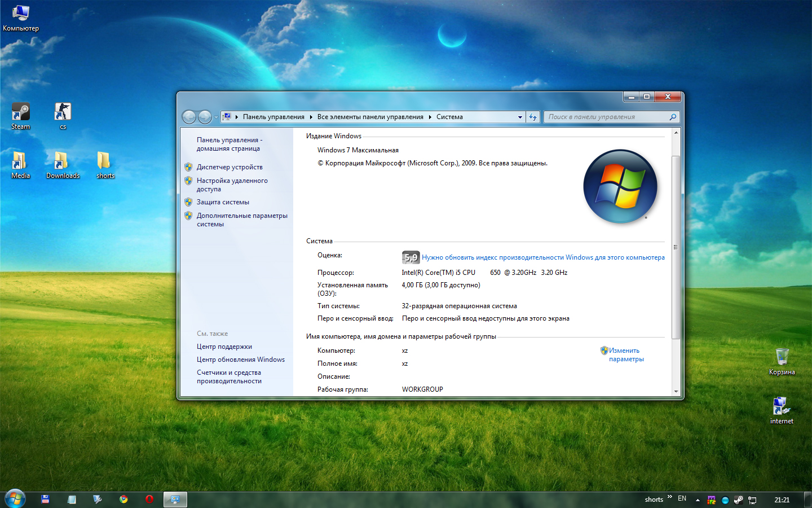812x508 pixels.
Task: Click the address bar refresh icon
Action: tap(533, 117)
